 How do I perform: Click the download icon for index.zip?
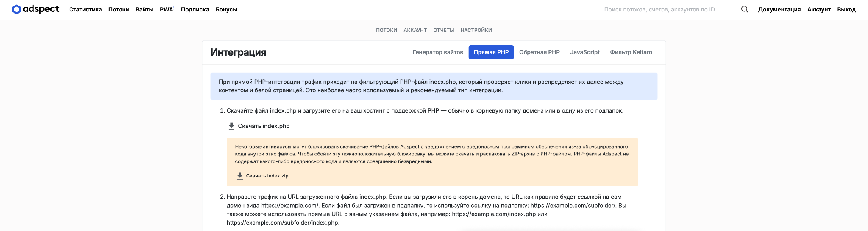tap(240, 176)
